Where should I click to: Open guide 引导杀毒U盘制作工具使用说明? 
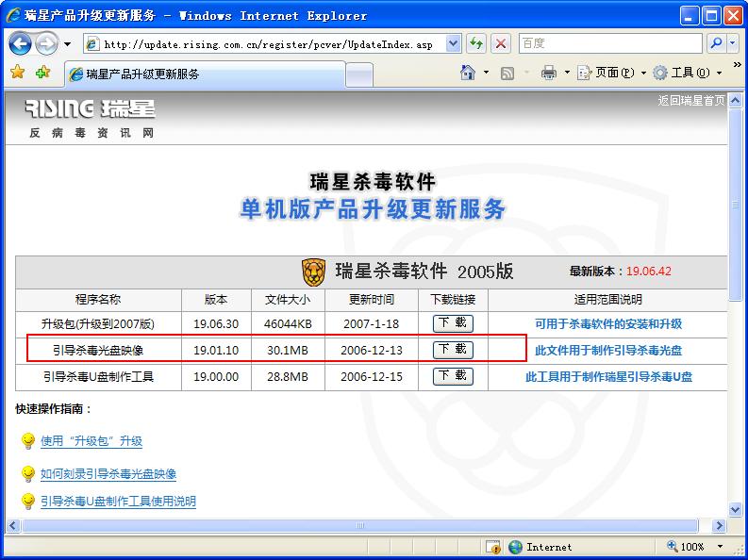point(118,502)
